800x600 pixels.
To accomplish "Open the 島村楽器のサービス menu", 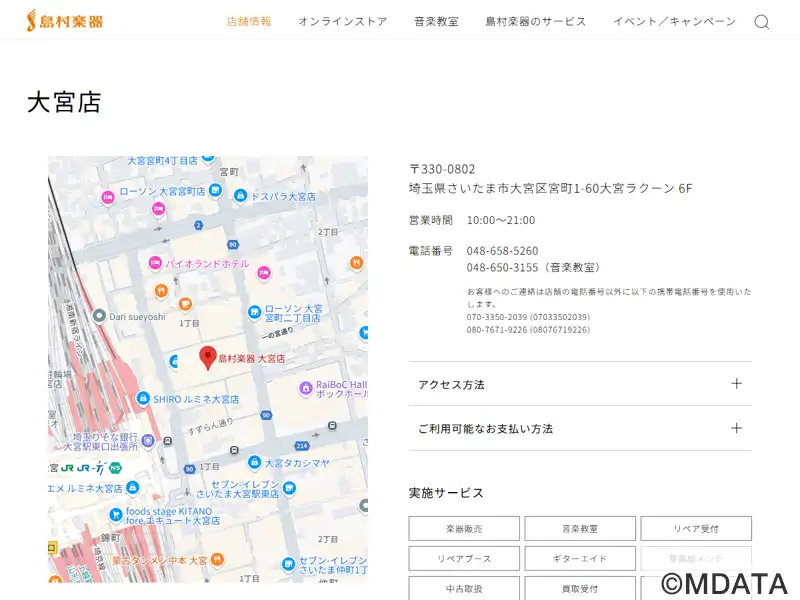I will (536, 21).
